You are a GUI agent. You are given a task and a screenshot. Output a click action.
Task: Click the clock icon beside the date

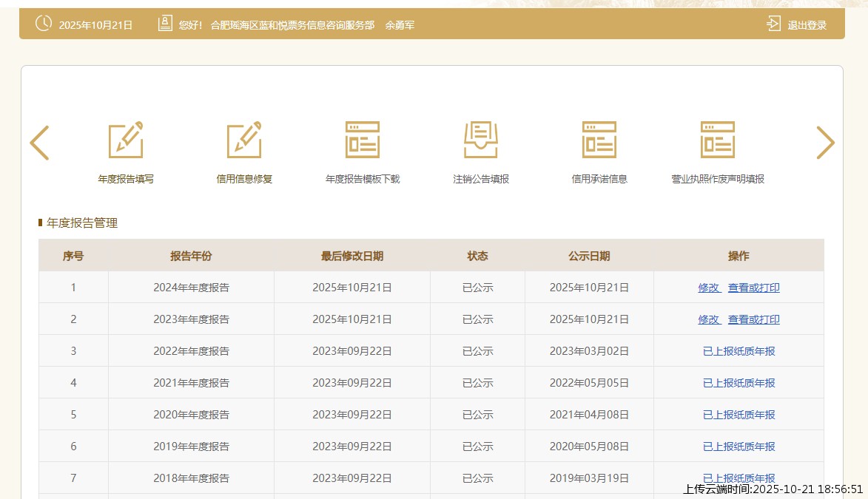pos(44,24)
